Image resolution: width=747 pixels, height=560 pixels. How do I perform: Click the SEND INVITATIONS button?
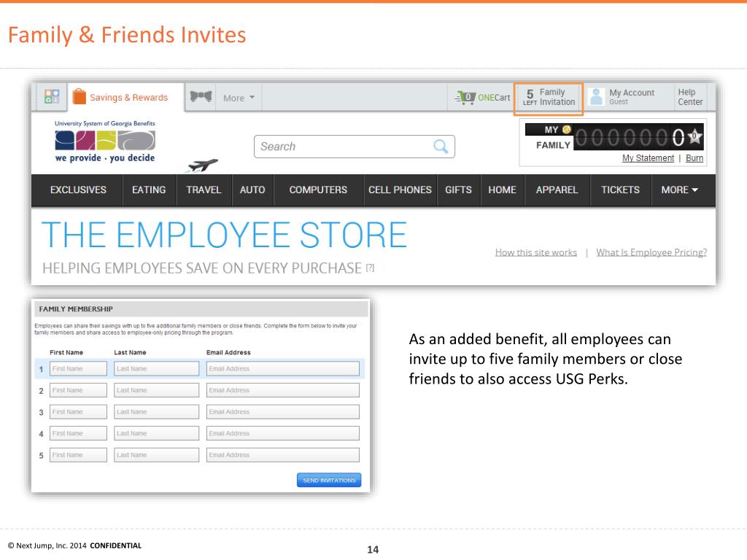pyautogui.click(x=329, y=480)
